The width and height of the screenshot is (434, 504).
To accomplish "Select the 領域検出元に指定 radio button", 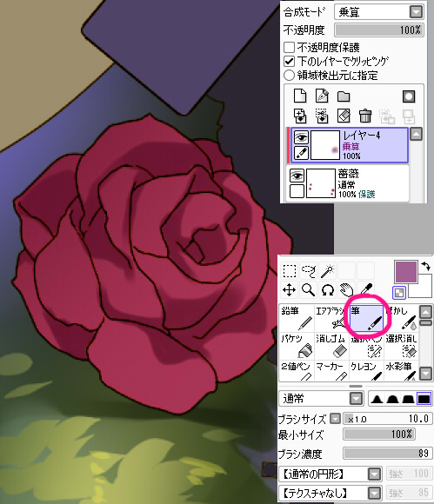I will [x=290, y=76].
